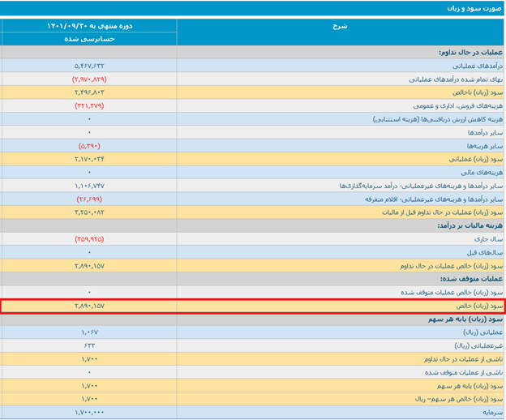Viewport: 506px width, 420px height.
Task: Click the value ۵,۴۶۷,۶۳۲
Action: 89,66
